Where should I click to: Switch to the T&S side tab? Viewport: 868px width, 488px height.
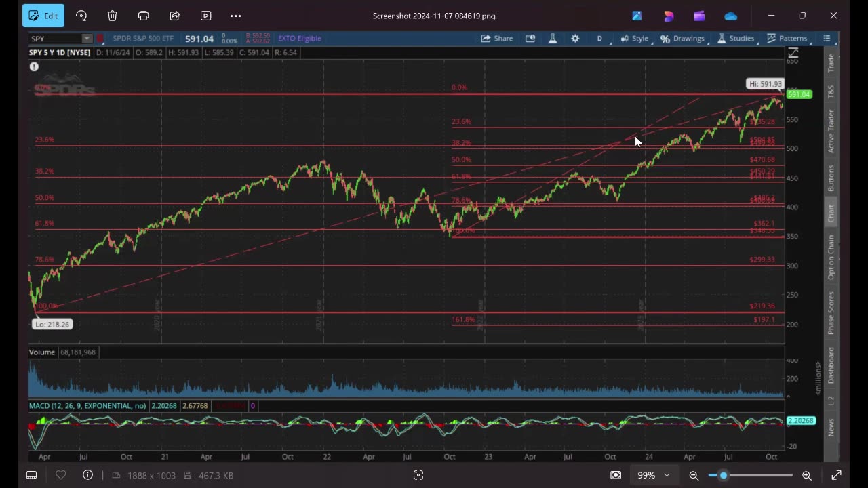coord(831,91)
